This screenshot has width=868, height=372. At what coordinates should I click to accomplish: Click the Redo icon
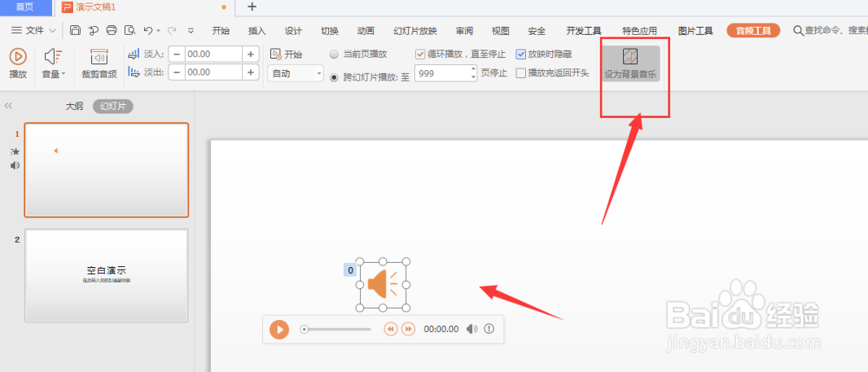172,30
